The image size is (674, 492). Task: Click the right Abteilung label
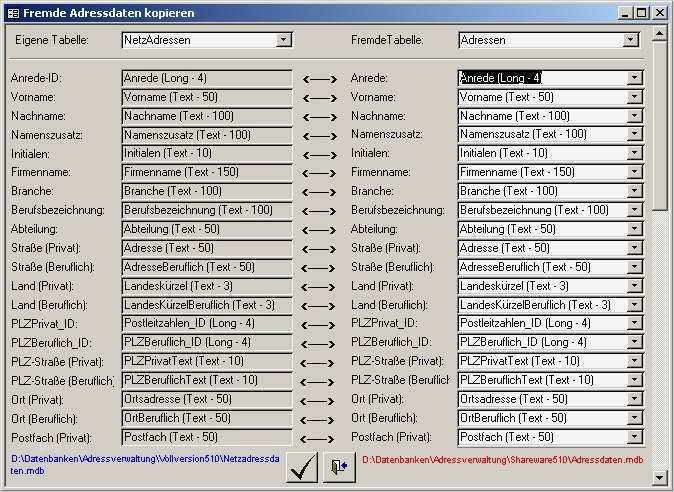point(374,229)
